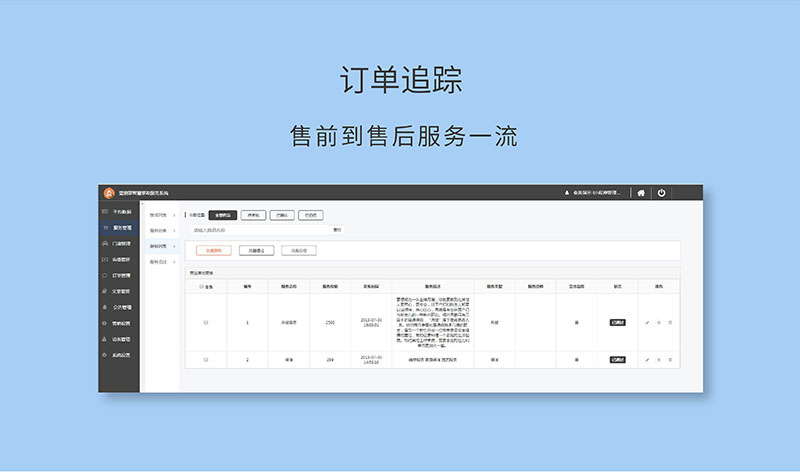This screenshot has height=473, width=800.
Task: Focus the search keyword input field
Action: [260, 230]
